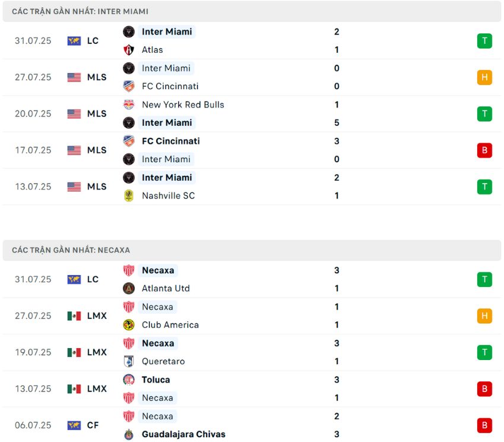Click the red B badge for 17.07.25 match
Viewport: 504px width, 442px height.
(x=484, y=150)
